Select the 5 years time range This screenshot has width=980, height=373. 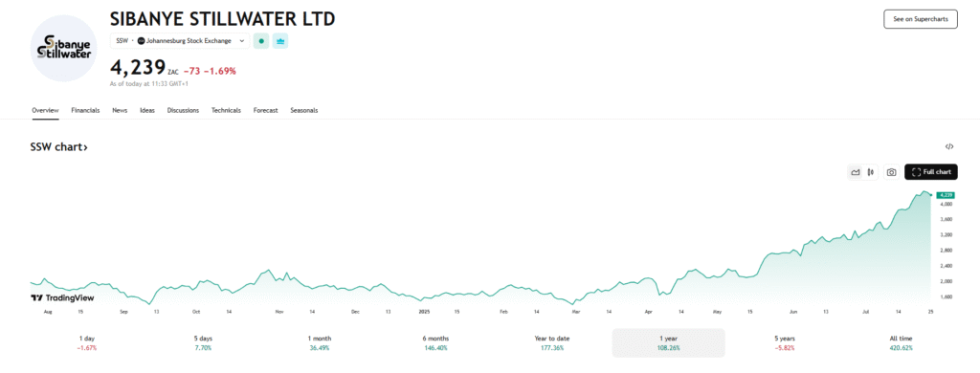click(x=785, y=343)
